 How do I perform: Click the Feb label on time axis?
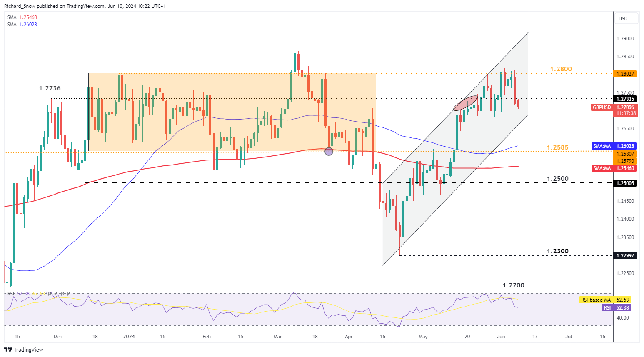click(x=207, y=337)
